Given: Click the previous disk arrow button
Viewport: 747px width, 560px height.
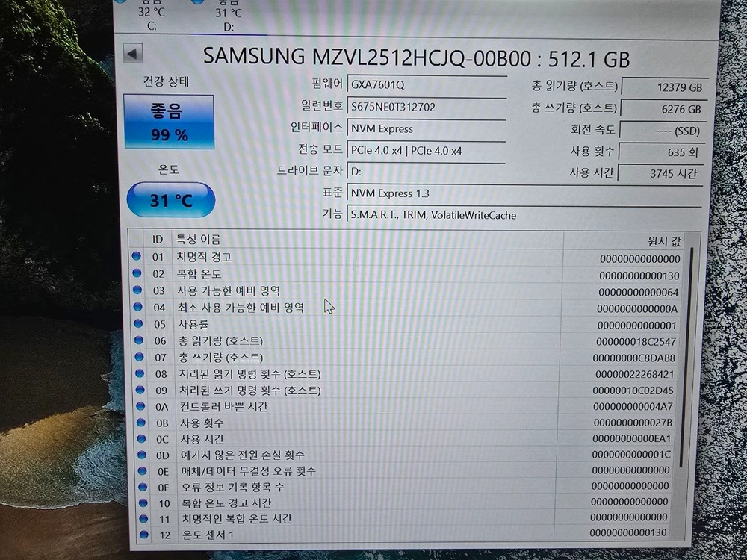Looking at the screenshot, I should (133, 53).
